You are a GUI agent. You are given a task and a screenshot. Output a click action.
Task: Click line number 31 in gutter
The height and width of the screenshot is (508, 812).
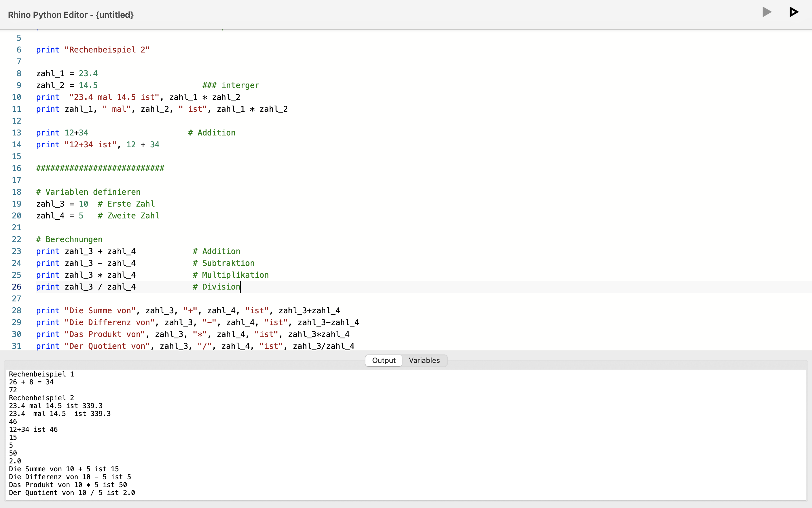pos(16,346)
